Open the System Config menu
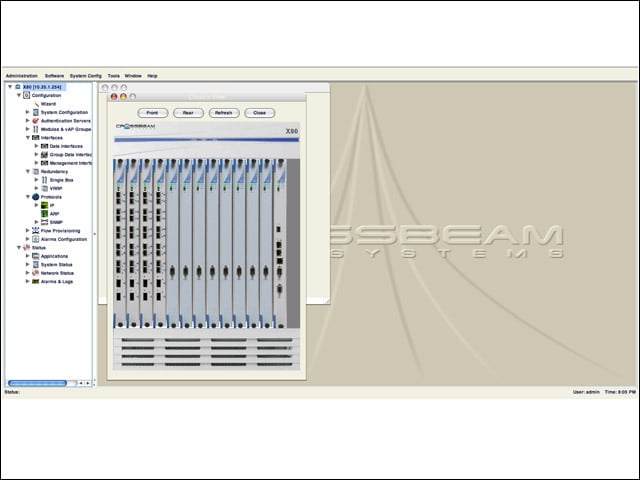Viewport: 640px width, 480px height. click(x=86, y=76)
